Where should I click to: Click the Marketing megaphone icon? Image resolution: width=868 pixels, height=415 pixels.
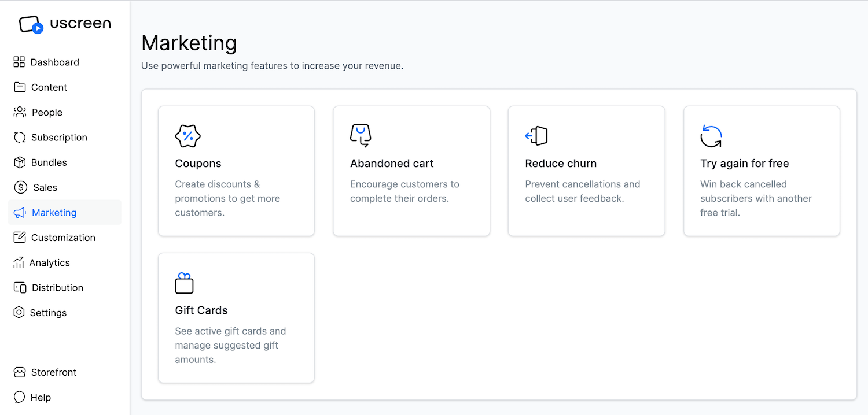[x=20, y=213]
